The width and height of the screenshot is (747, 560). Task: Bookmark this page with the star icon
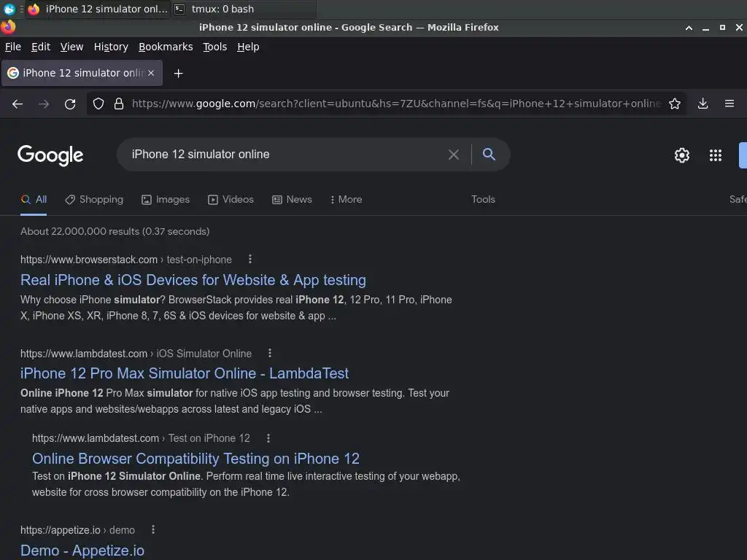675,104
